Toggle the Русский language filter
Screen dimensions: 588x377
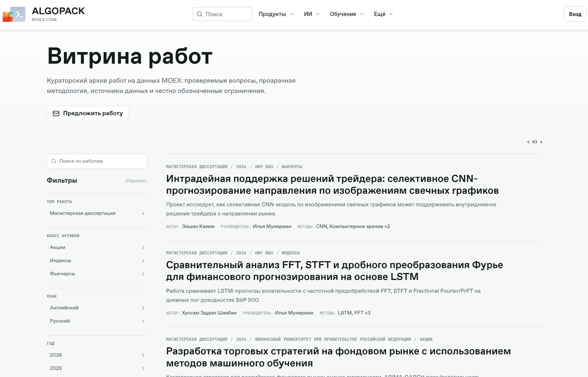pyautogui.click(x=97, y=321)
